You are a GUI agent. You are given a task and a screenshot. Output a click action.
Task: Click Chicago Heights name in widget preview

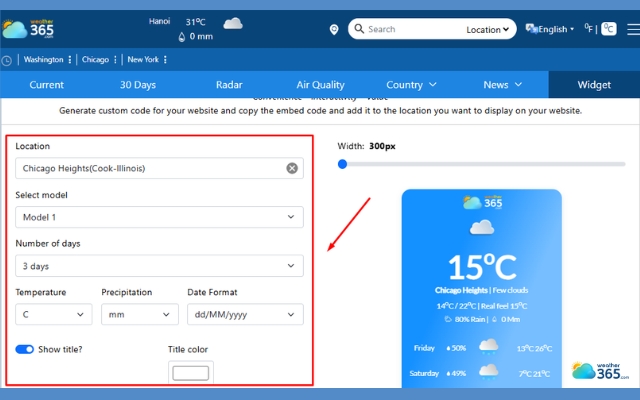pos(461,290)
